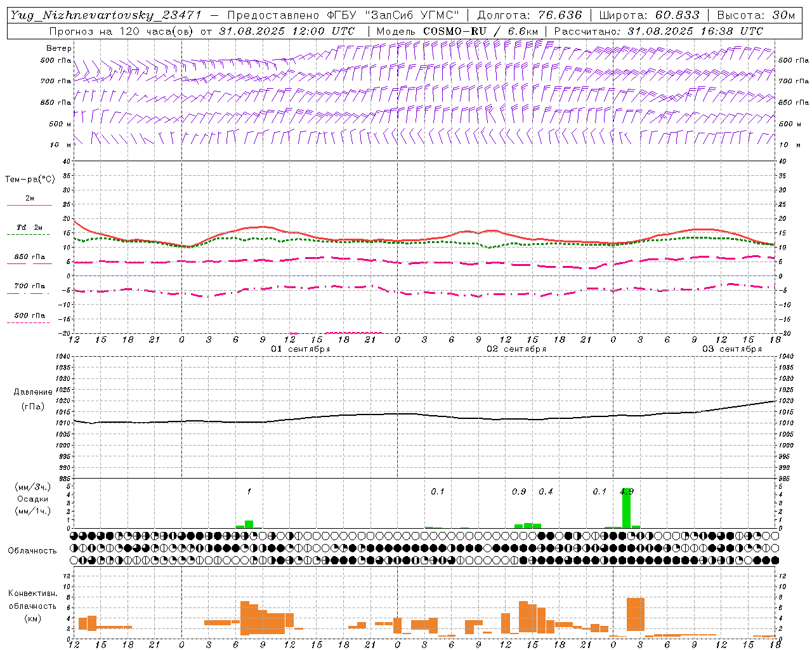Screen dimensions: 812x650
Task: Click the Широта: 60.833 value
Action: (649, 15)
